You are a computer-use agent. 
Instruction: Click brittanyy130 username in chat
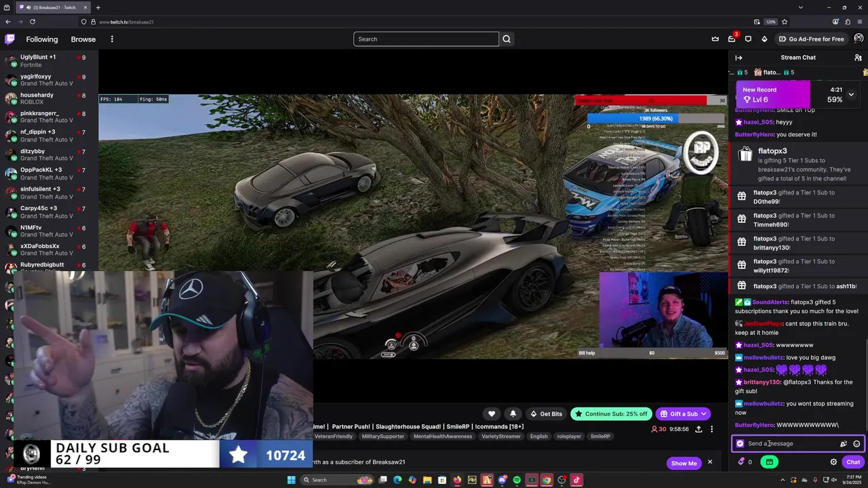[762, 382]
